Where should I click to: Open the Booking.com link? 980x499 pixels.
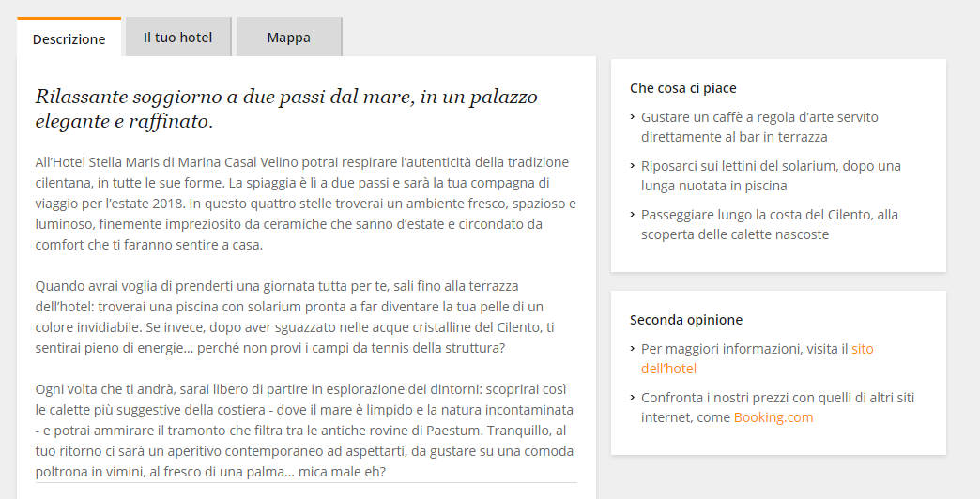point(773,417)
